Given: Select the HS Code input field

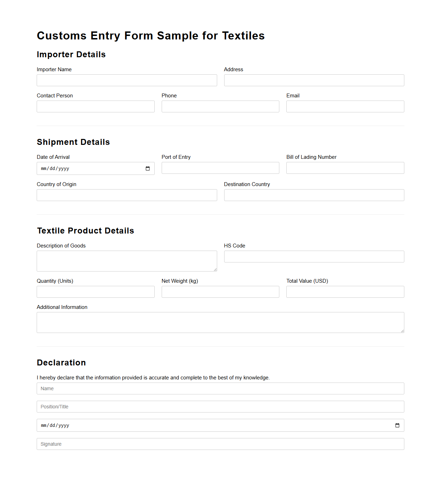Looking at the screenshot, I should [314, 257].
